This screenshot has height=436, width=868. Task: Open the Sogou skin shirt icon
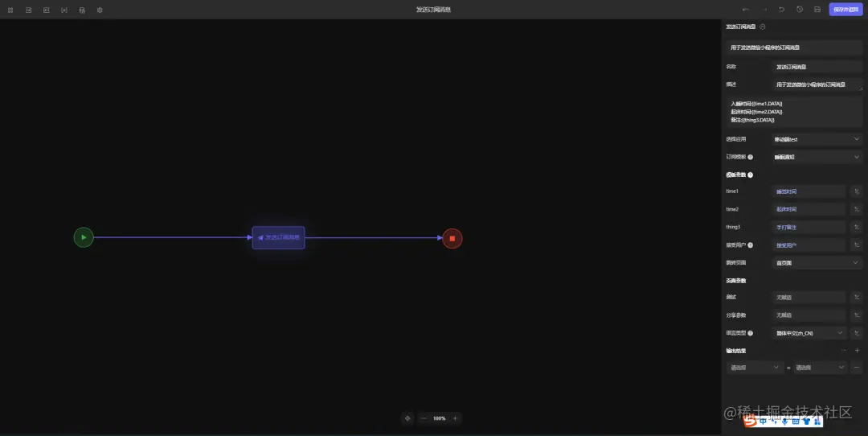[x=806, y=422]
